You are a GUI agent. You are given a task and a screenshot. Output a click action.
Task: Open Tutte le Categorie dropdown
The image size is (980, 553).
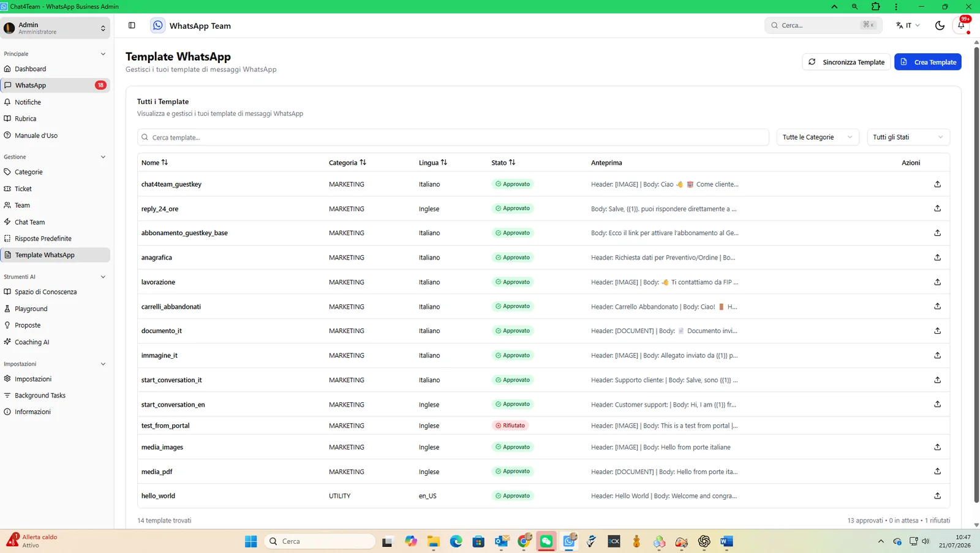click(818, 137)
